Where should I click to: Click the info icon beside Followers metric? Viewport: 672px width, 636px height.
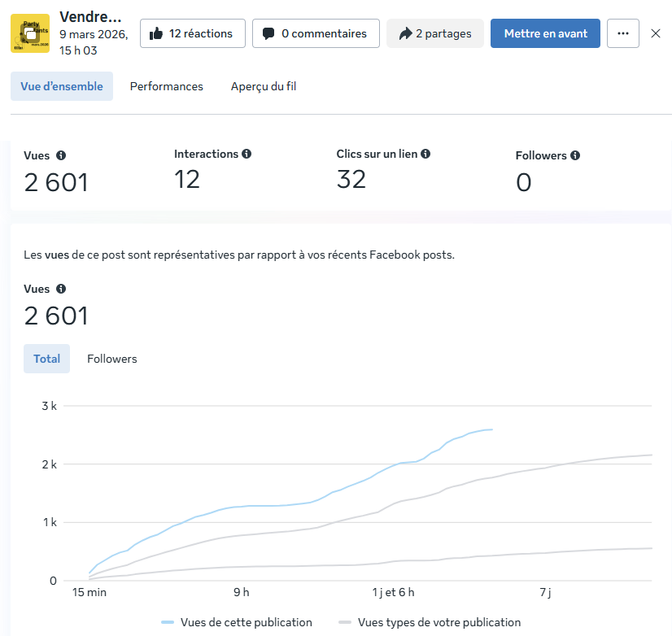click(x=575, y=155)
